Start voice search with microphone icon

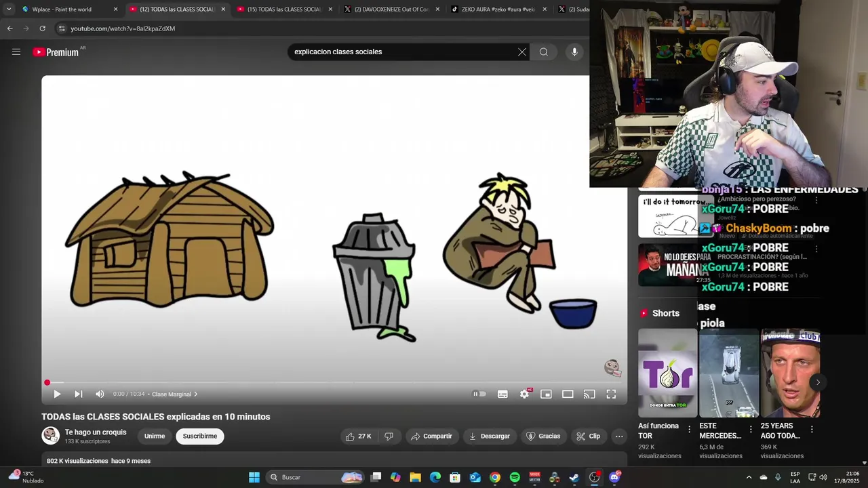tap(574, 52)
